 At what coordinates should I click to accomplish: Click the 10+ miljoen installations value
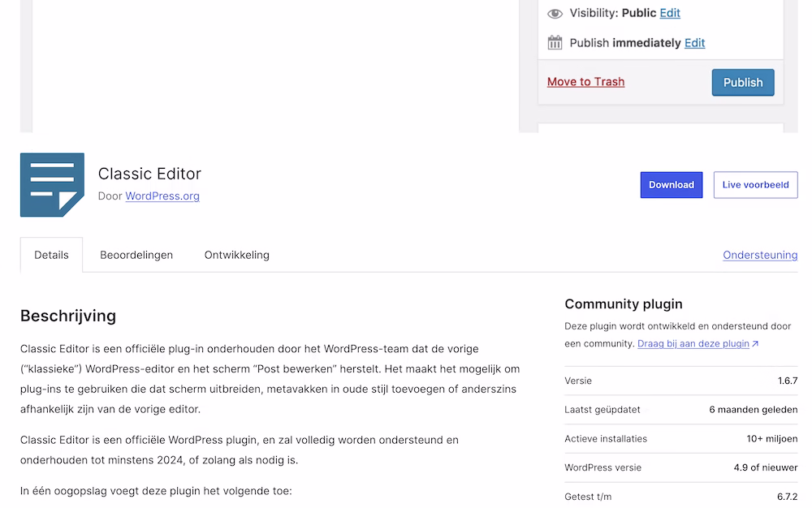point(771,439)
